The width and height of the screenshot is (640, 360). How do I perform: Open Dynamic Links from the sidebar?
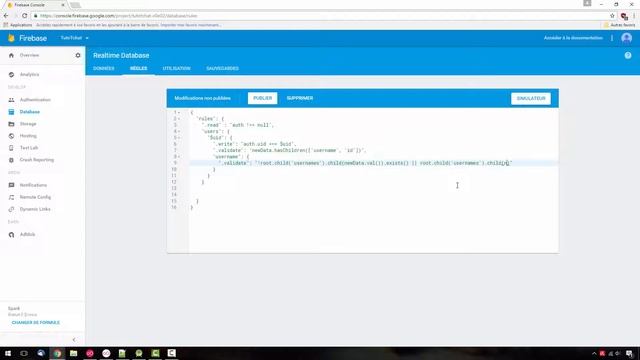(35, 209)
